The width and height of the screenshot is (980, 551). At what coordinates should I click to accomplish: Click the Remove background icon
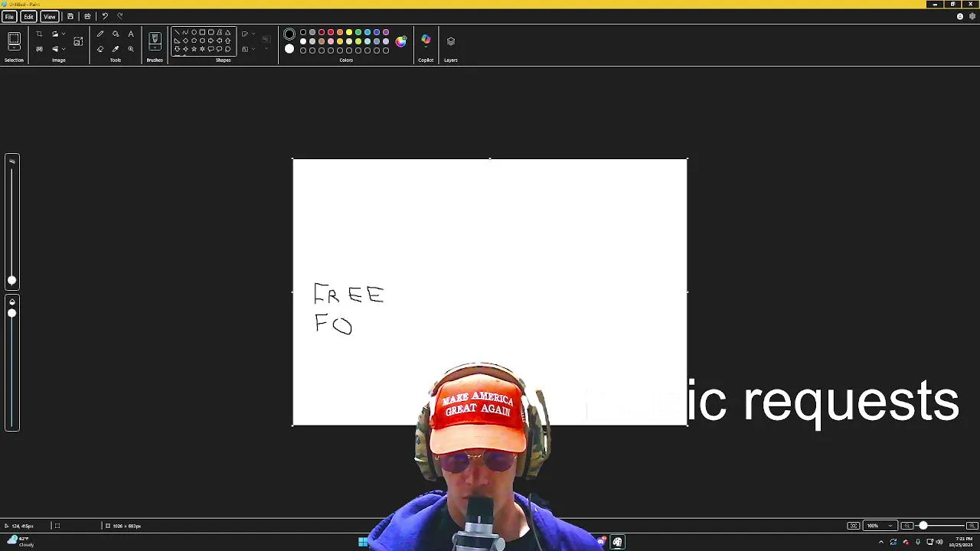pyautogui.click(x=39, y=49)
